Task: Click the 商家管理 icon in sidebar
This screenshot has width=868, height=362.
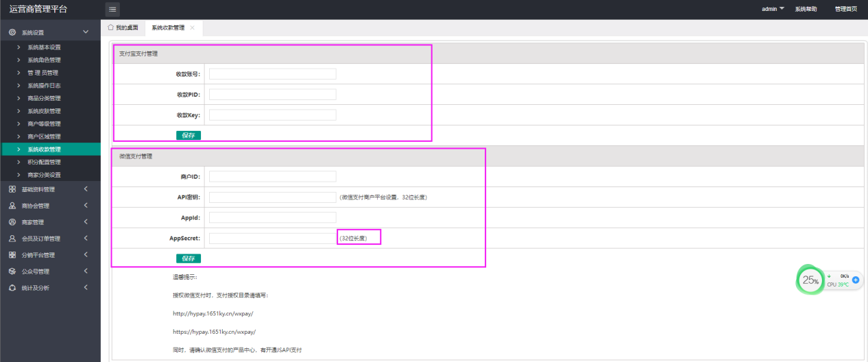Action: tap(12, 222)
